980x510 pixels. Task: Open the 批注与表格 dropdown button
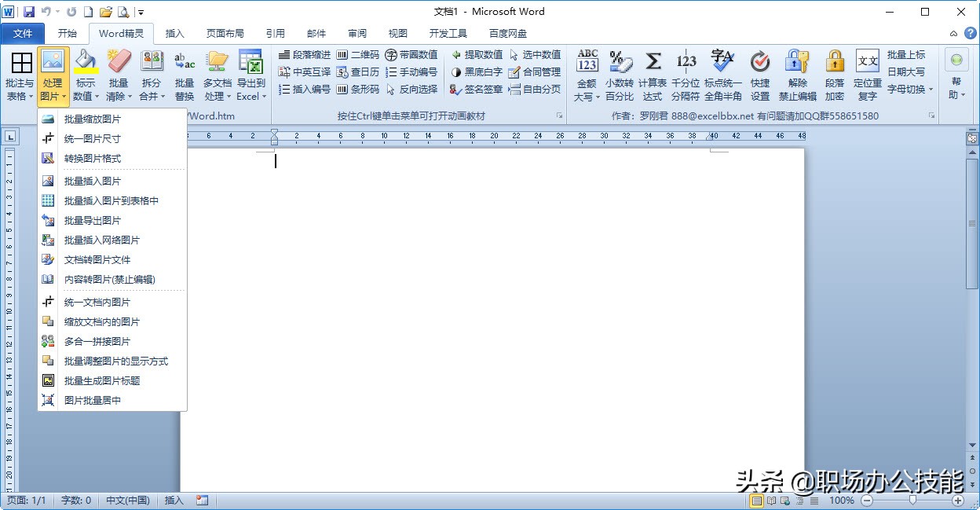(x=20, y=76)
